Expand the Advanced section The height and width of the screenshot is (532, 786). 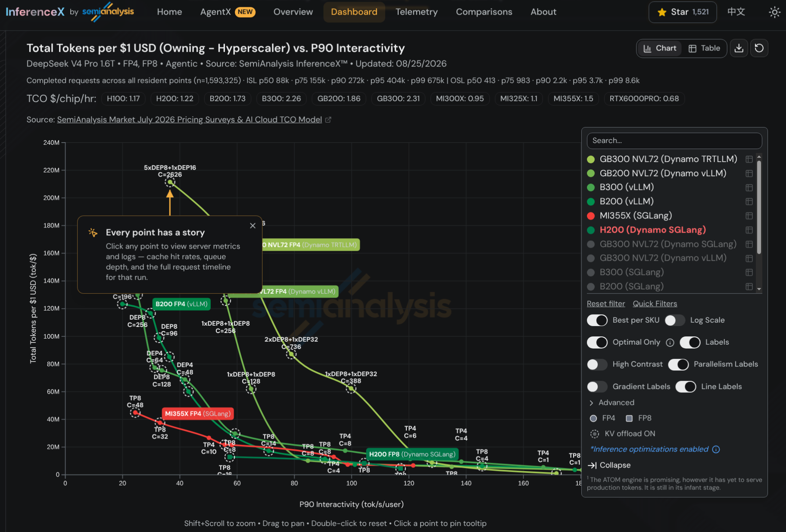pos(612,403)
